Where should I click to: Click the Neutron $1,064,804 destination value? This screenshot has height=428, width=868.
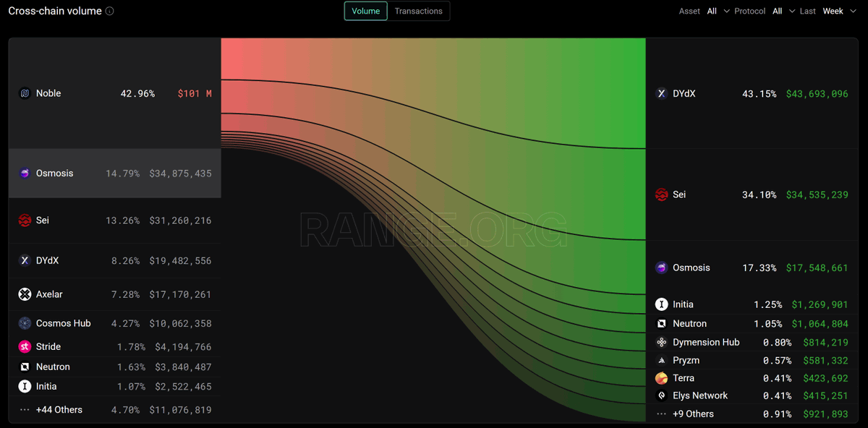820,324
